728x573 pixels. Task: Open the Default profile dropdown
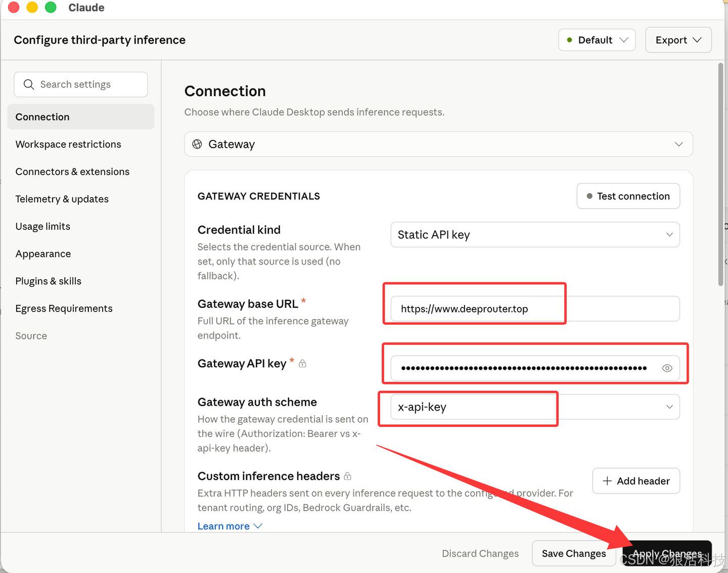597,40
